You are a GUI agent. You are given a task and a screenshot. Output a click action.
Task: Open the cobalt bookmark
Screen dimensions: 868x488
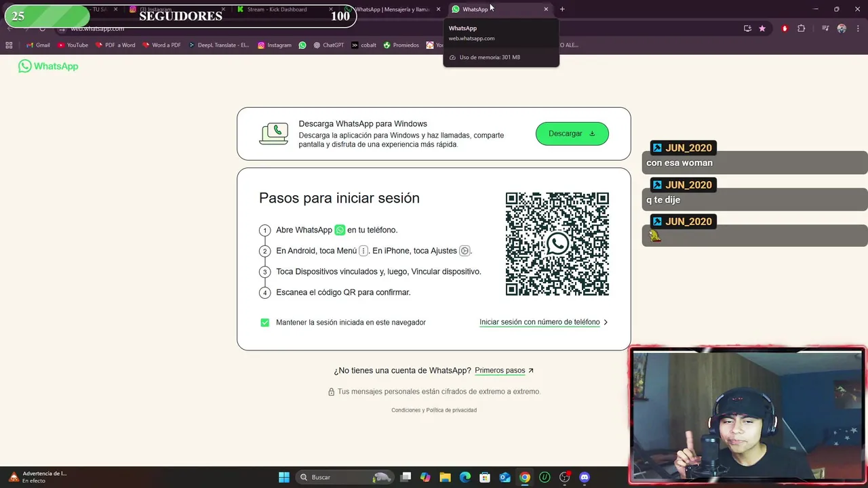pos(363,45)
